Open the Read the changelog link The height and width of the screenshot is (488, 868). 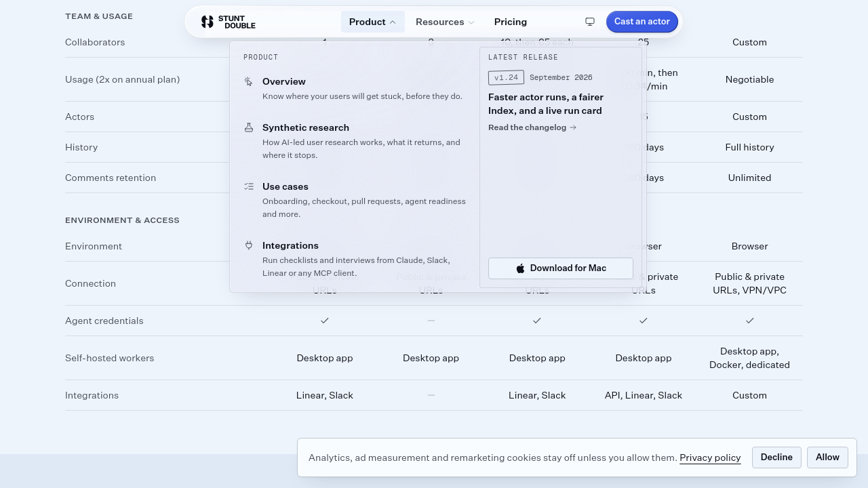pos(532,127)
